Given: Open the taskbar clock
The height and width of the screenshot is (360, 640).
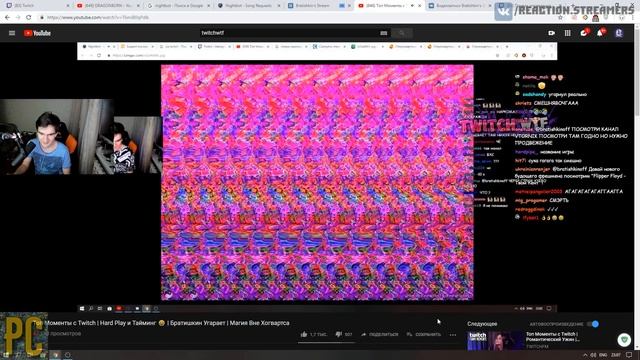Looking at the screenshot, I should 616,355.
